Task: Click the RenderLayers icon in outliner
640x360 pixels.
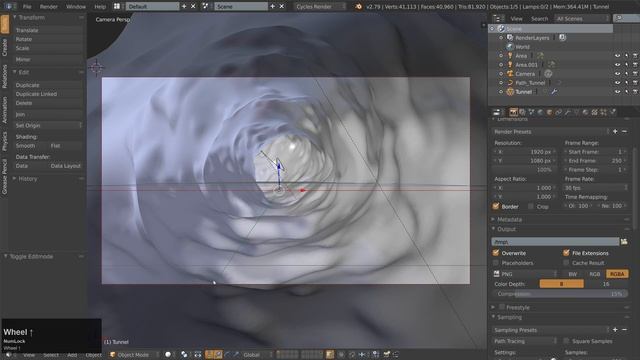Action: point(510,38)
